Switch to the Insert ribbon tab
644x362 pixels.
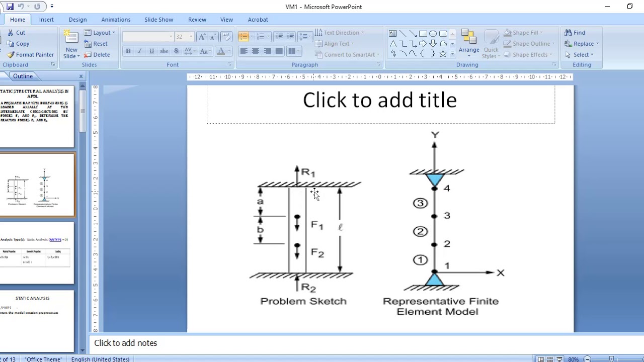[46, 20]
